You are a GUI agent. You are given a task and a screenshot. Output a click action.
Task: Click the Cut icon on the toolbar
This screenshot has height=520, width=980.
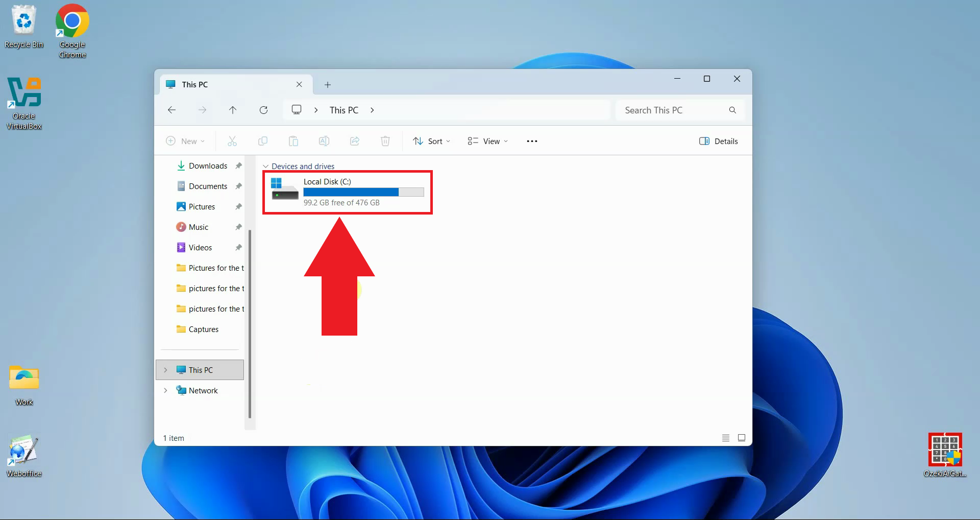point(232,141)
